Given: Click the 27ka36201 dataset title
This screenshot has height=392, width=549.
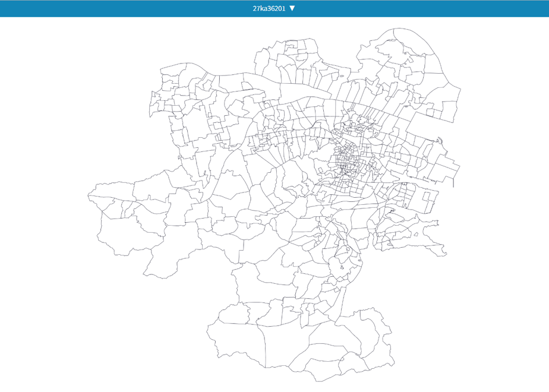Looking at the screenshot, I should coord(269,8).
